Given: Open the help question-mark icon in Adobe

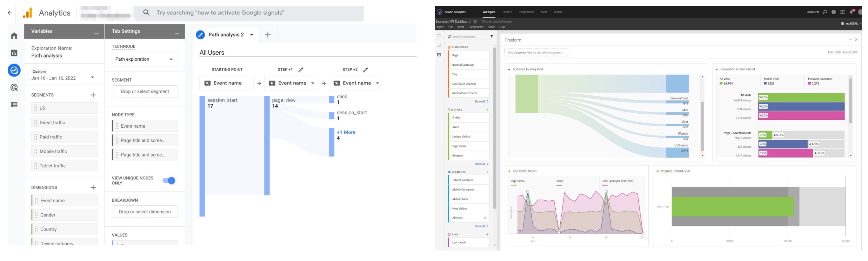Looking at the screenshot, I should pyautogui.click(x=834, y=12).
